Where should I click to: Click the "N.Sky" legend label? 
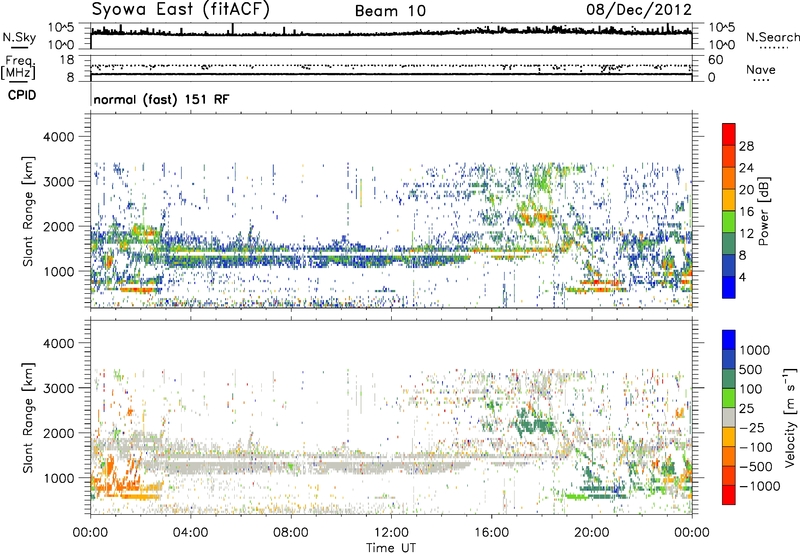tap(19, 37)
